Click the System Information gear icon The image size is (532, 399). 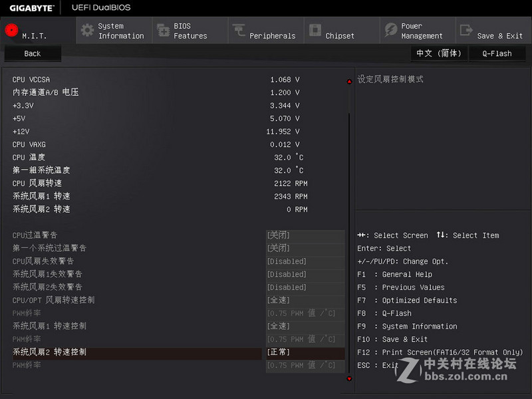[x=87, y=31]
